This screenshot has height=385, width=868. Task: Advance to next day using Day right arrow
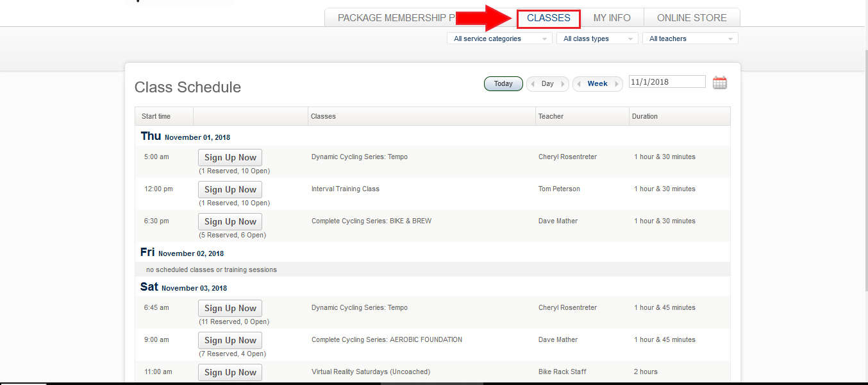point(563,84)
